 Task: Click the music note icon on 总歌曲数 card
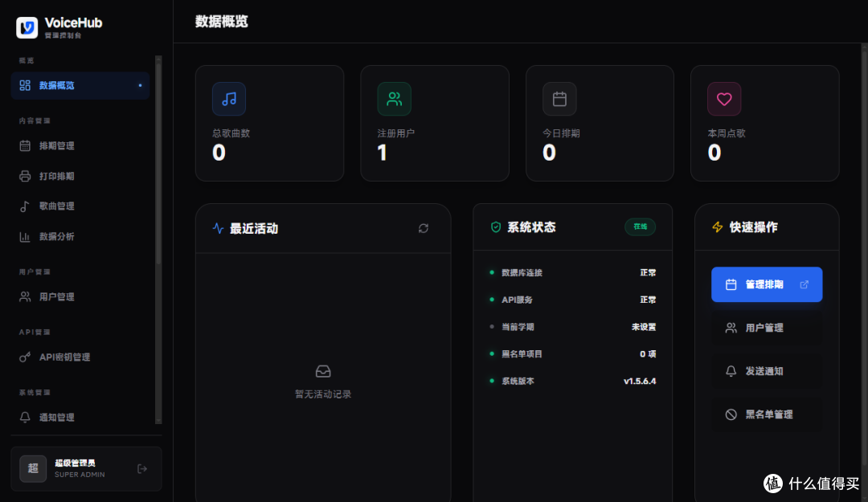pyautogui.click(x=228, y=99)
